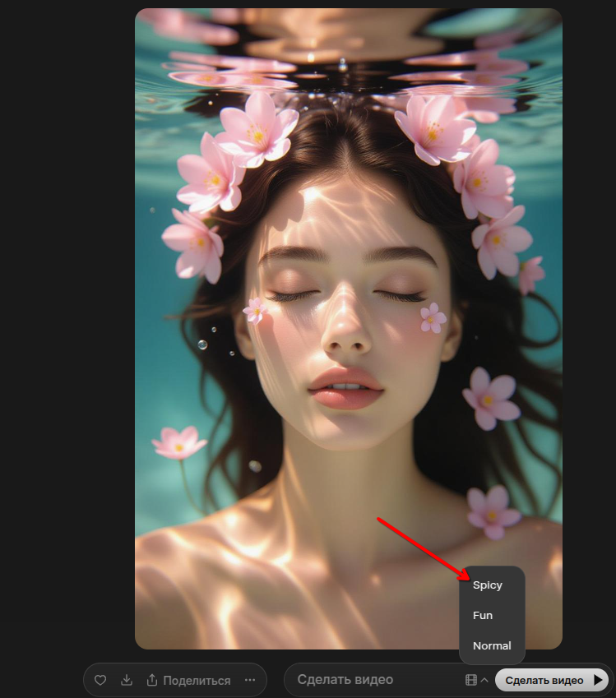This screenshot has width=616, height=698.
Task: Like the image with the heart icon
Action: click(x=100, y=680)
